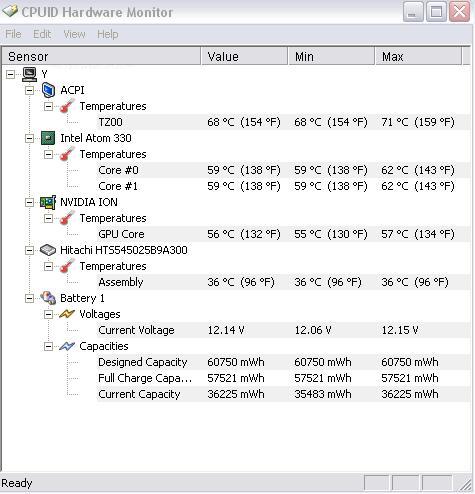This screenshot has height=494, width=475.
Task: Collapse the Voltages group
Action: [48, 314]
